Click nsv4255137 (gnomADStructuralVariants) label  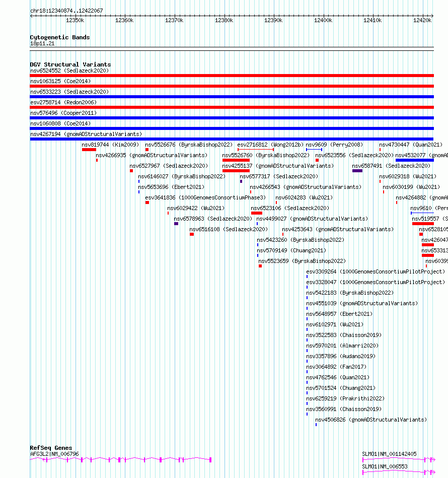coord(278,166)
